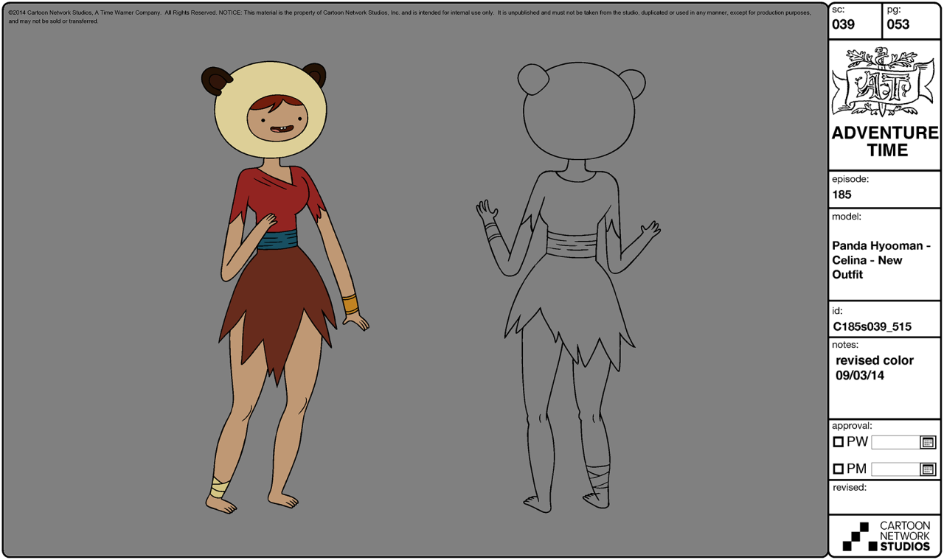The width and height of the screenshot is (944, 560).
Task: Click the CARTOON NETWORK STUDIOS label
Action: pos(905,536)
